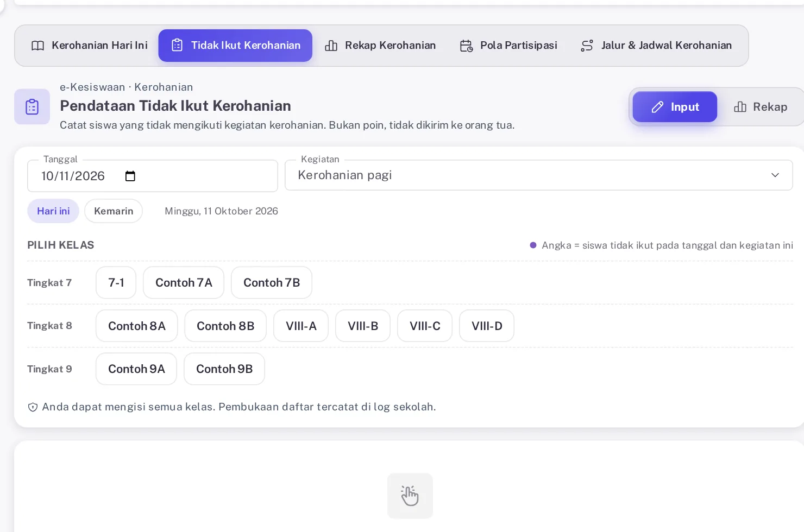
Task: Select class VIII-D
Action: coord(487,326)
